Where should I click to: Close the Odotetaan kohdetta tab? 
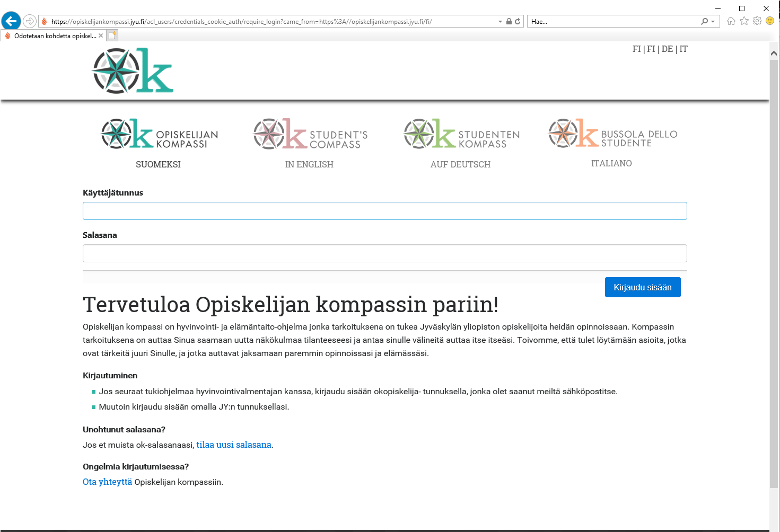[101, 36]
